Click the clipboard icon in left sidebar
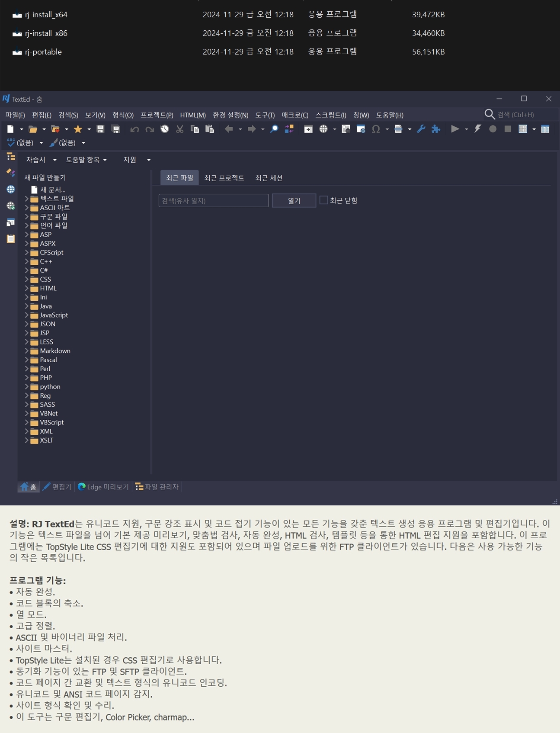Screen dimensions: 560x733 (x=11, y=238)
